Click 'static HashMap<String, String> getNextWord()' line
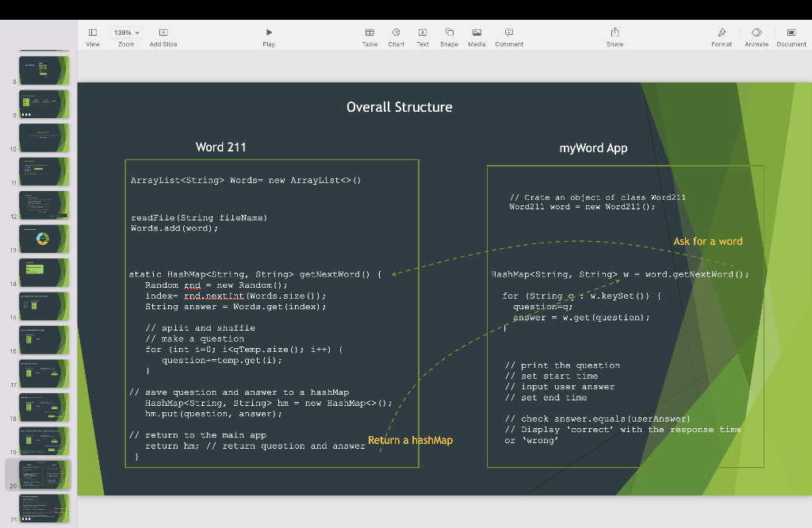 point(255,274)
